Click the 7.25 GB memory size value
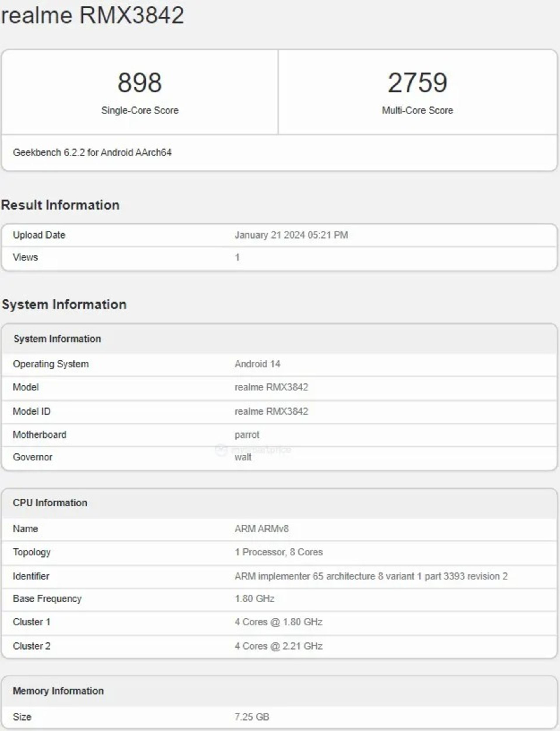This screenshot has width=560, height=731. [251, 717]
